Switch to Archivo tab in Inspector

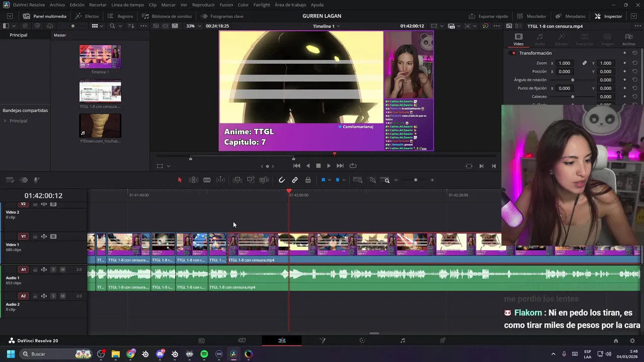pos(628,40)
